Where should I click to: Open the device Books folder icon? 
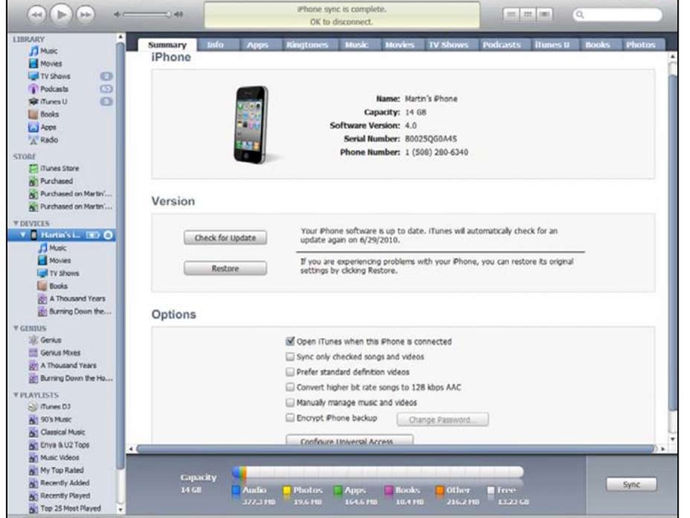43,286
